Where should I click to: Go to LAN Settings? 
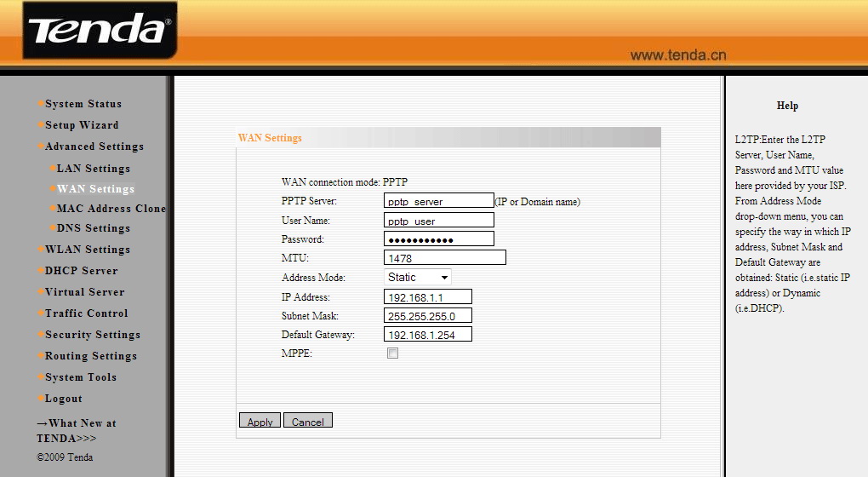(x=94, y=169)
